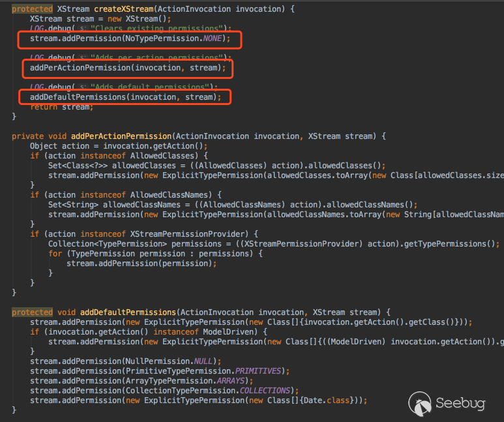The image size is (504, 422).
Task: Click the createXStream method name
Action: [x=124, y=9]
